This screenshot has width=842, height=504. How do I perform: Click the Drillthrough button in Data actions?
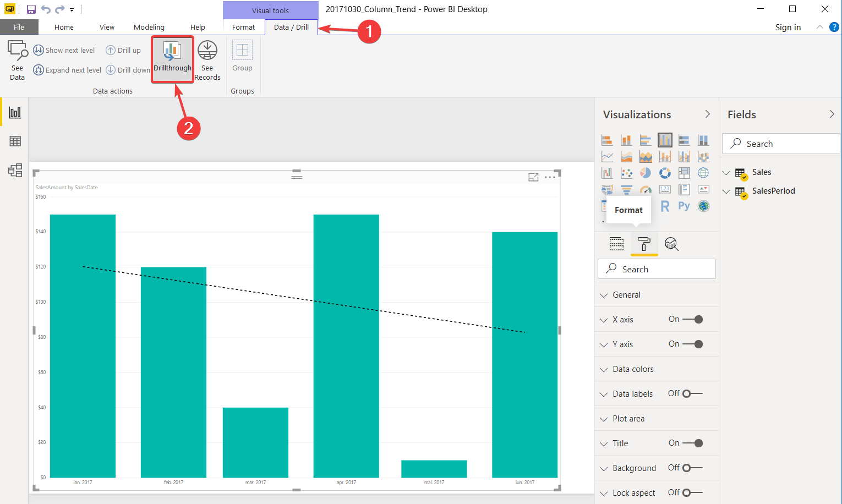(x=172, y=59)
